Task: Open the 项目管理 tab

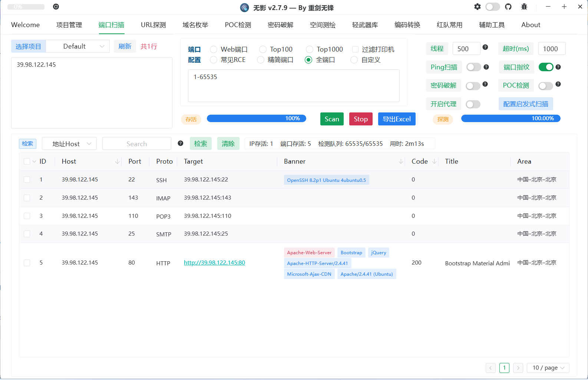Action: [x=69, y=25]
